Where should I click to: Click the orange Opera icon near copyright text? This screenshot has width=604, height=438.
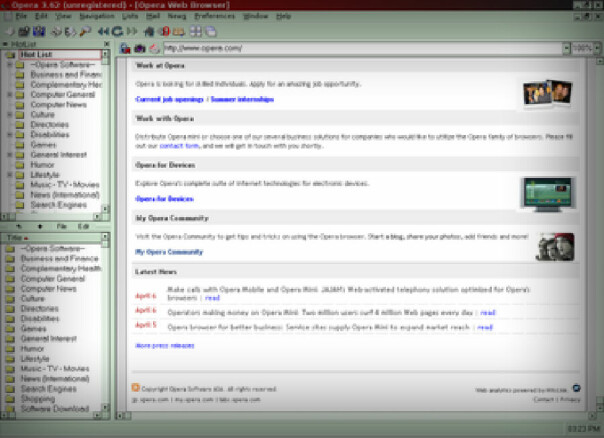point(135,388)
